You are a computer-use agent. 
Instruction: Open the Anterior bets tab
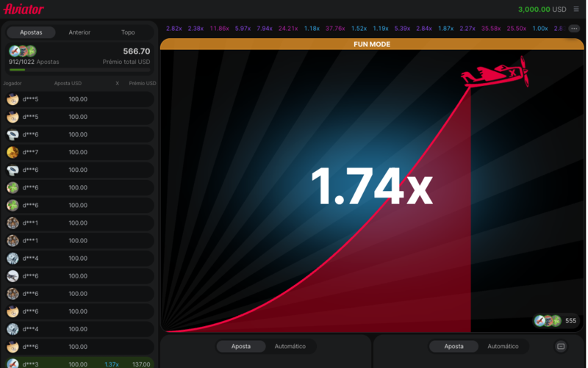(x=79, y=32)
